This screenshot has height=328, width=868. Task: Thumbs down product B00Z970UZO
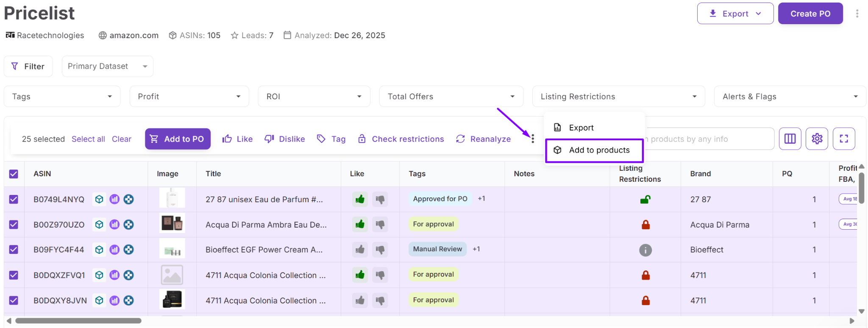380,224
